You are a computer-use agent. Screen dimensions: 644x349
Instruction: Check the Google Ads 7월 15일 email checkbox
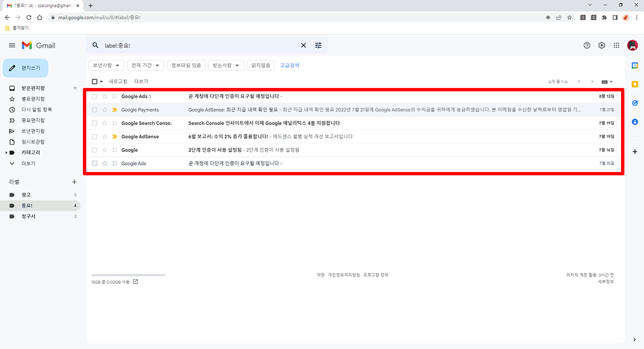point(95,163)
